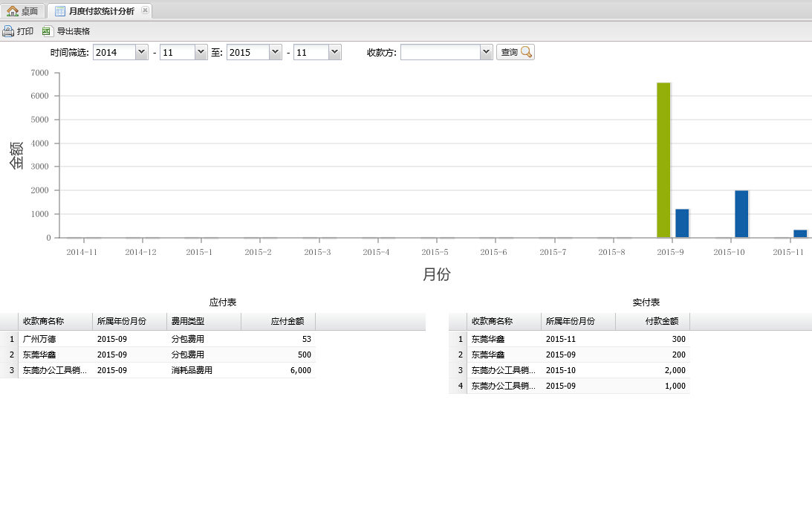Expand the start month 11 dropdown
This screenshot has height=524, width=812.
click(201, 52)
